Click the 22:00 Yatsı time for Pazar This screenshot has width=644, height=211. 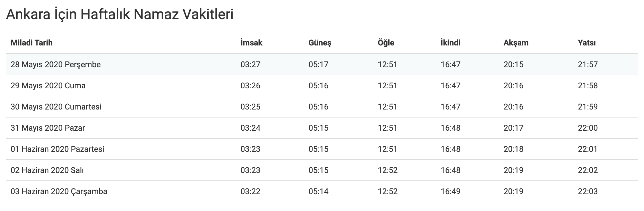[588, 128]
